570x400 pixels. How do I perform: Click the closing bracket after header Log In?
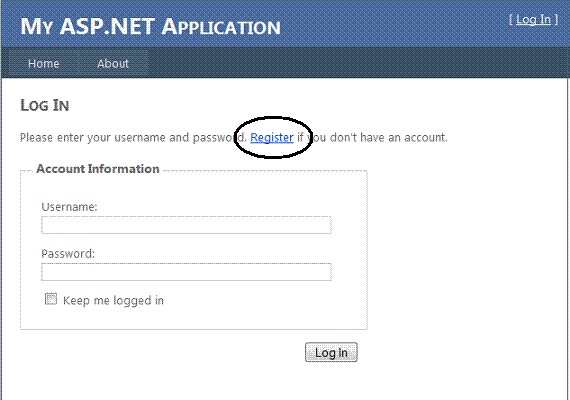(x=556, y=20)
